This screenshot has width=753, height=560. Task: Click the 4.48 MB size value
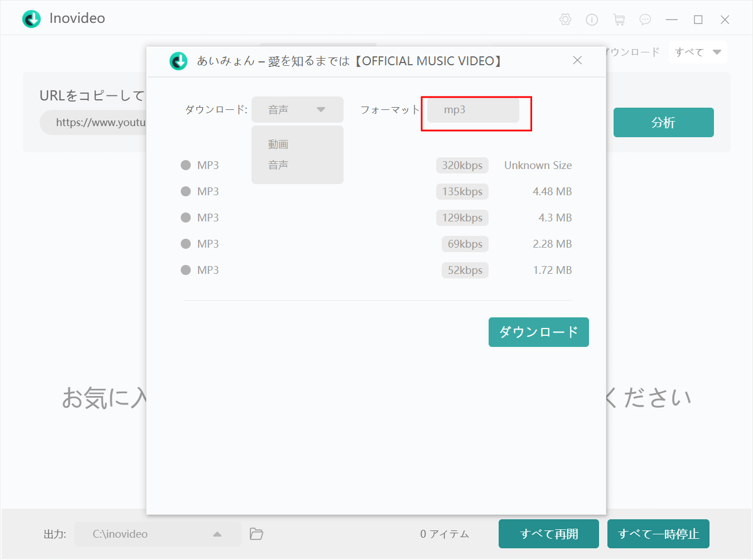552,191
